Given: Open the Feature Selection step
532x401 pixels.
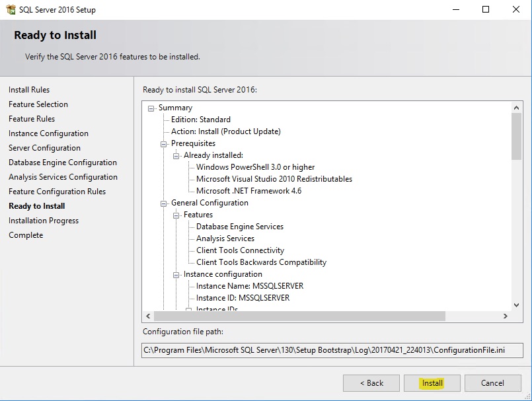Looking at the screenshot, I should (x=38, y=104).
